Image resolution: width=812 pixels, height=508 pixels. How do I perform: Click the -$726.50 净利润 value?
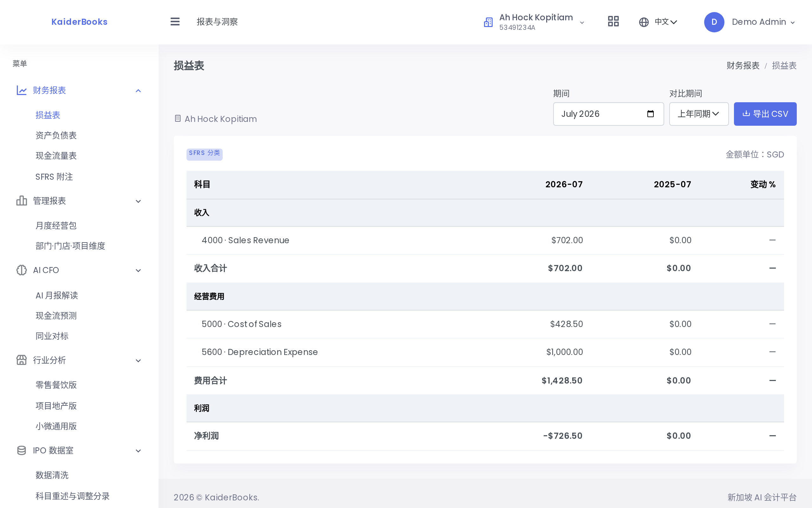click(x=563, y=436)
